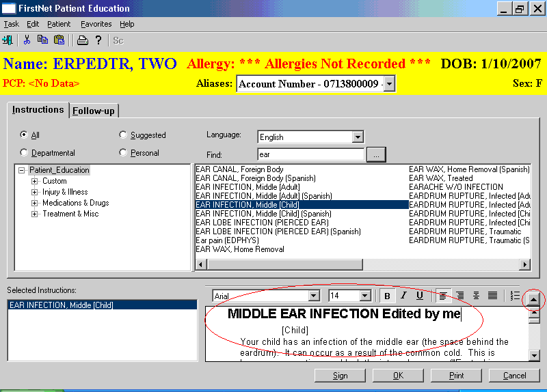The width and height of the screenshot is (547, 392).
Task: Toggle bold formatting in the editor
Action: pos(388,296)
